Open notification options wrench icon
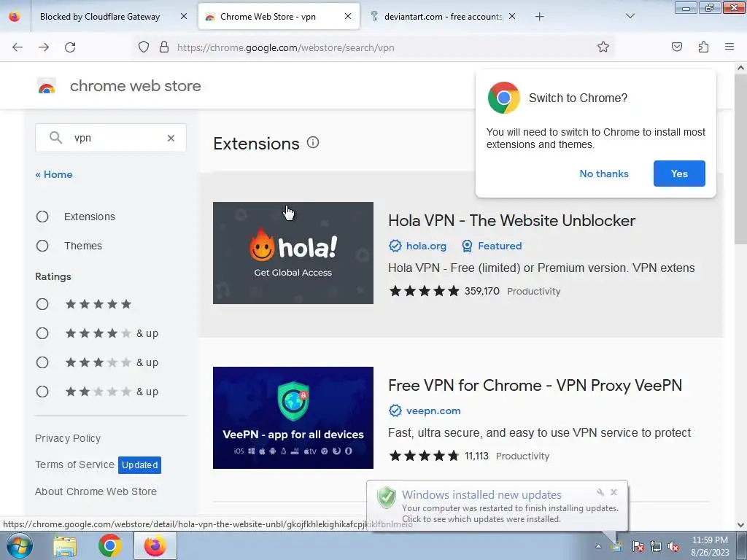Screen dimensions: 747x560 600,492
